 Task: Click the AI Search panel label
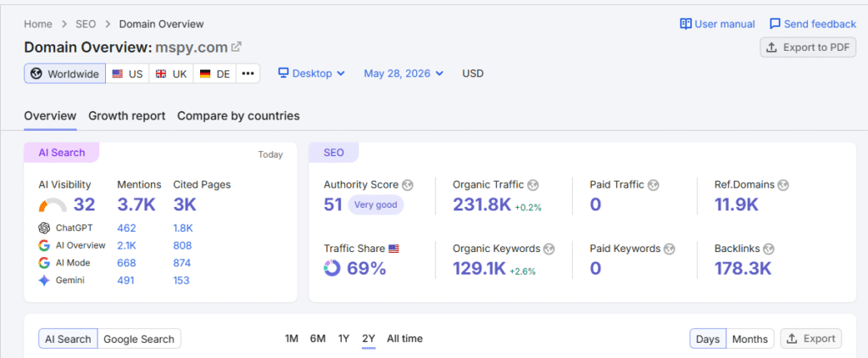pyautogui.click(x=61, y=153)
